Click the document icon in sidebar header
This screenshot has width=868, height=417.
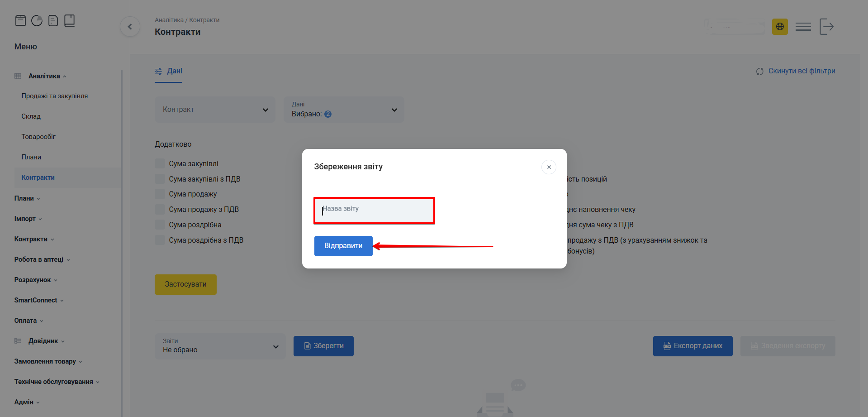coord(53,21)
